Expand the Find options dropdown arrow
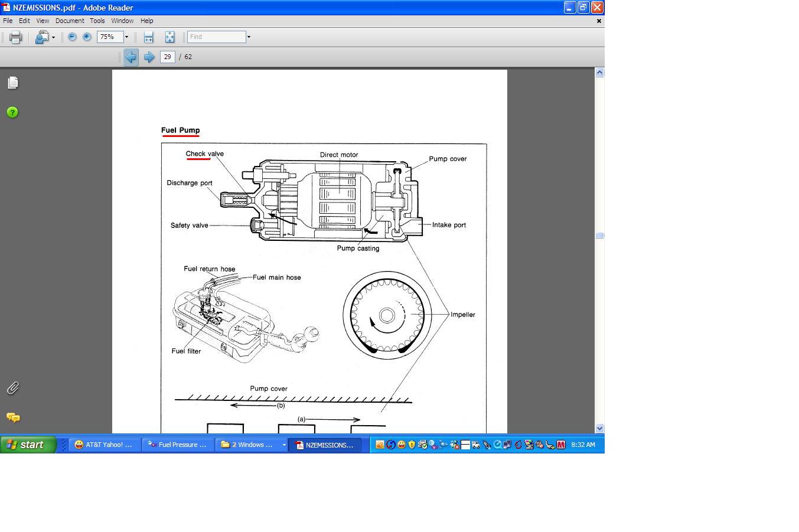Viewport: 799px width, 532px height. (x=249, y=37)
